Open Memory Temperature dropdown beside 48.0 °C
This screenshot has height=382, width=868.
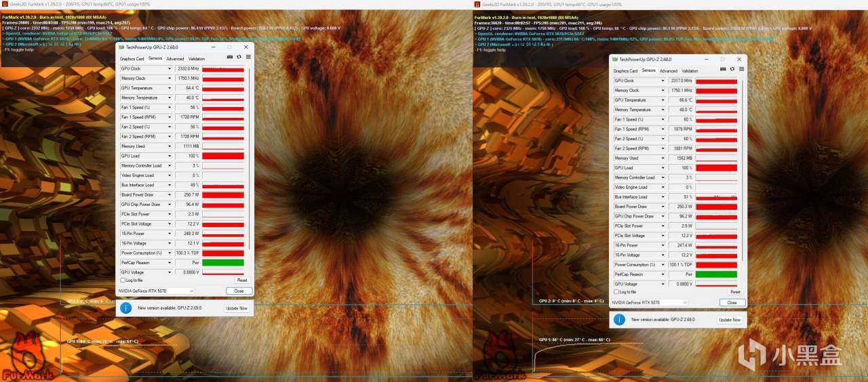pos(663,110)
